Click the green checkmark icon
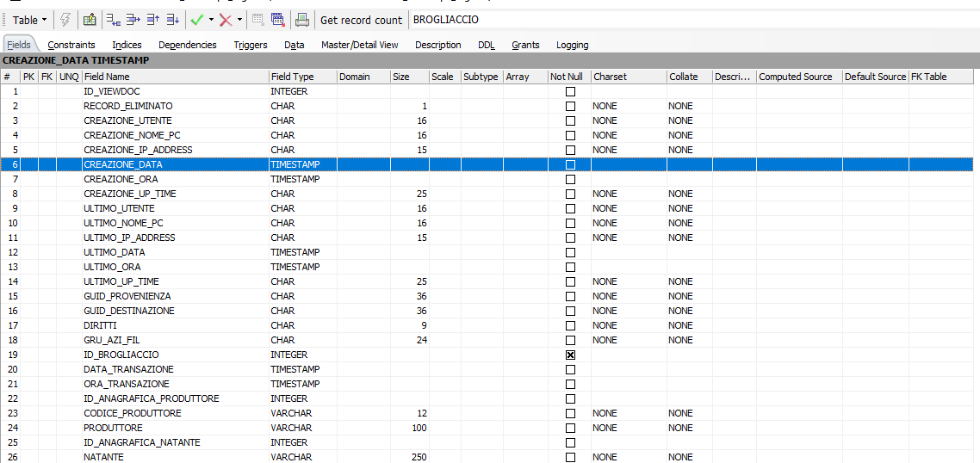 coord(197,20)
